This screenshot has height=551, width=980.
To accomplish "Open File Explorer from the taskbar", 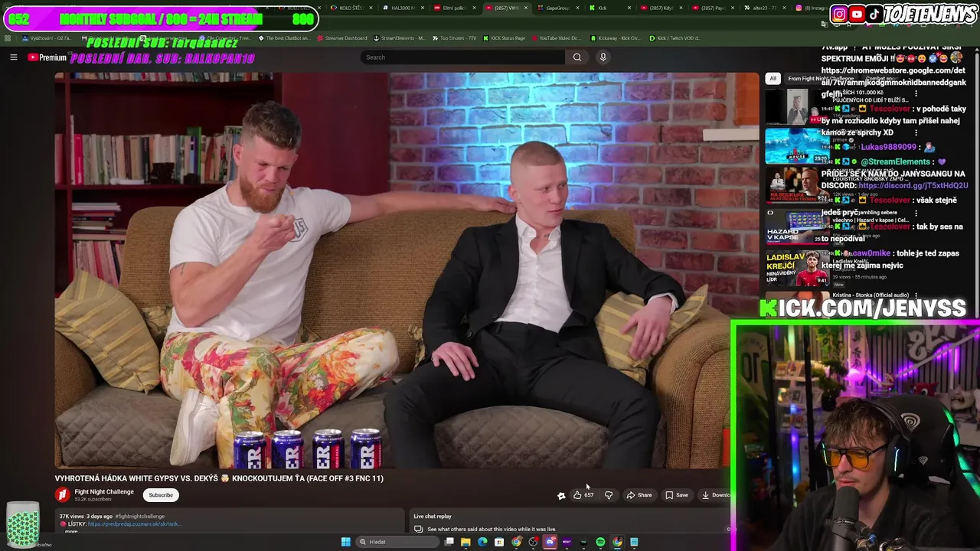I will point(465,542).
